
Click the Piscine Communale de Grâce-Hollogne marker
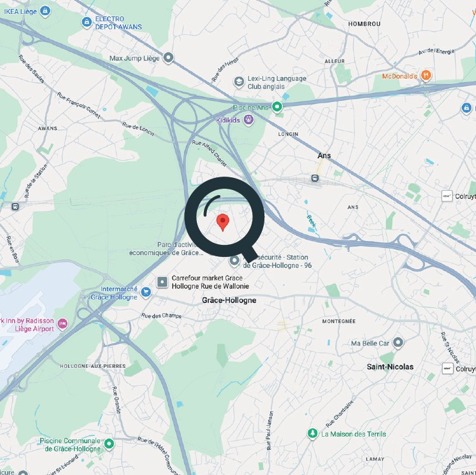pos(109,444)
